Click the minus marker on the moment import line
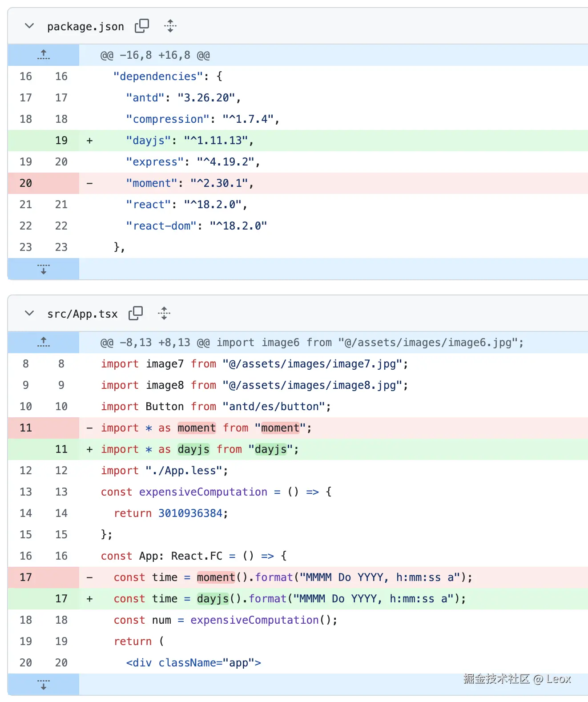The width and height of the screenshot is (588, 702). point(90,428)
